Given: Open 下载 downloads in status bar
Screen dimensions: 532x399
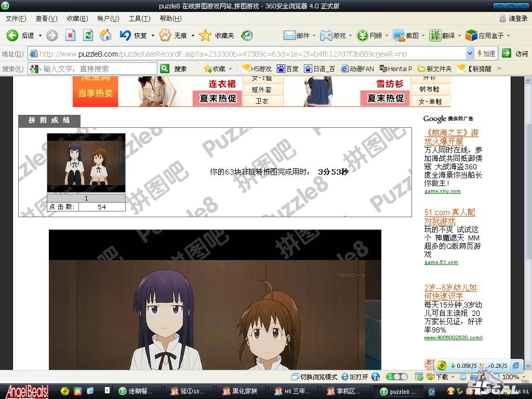Looking at the screenshot, I should click(x=438, y=377).
